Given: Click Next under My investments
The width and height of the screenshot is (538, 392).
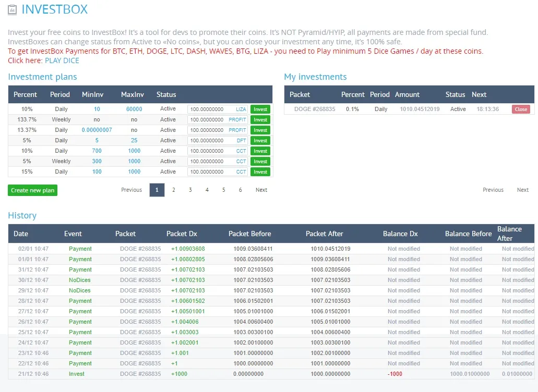Looking at the screenshot, I should click(522, 190).
